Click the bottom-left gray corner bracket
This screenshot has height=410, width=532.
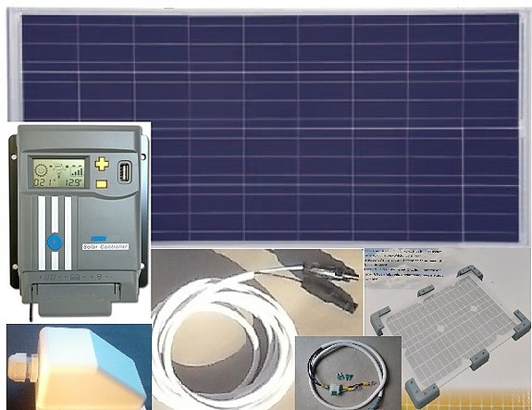pos(421,392)
